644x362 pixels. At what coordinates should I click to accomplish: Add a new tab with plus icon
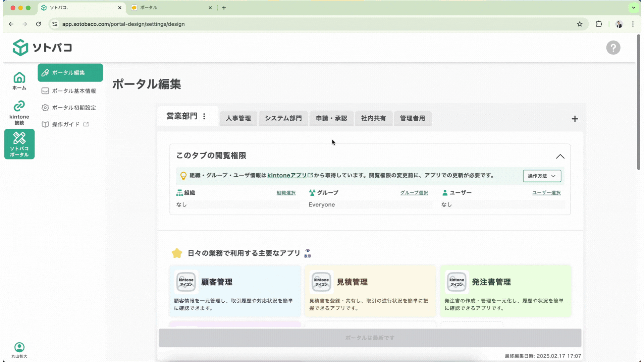click(x=575, y=119)
